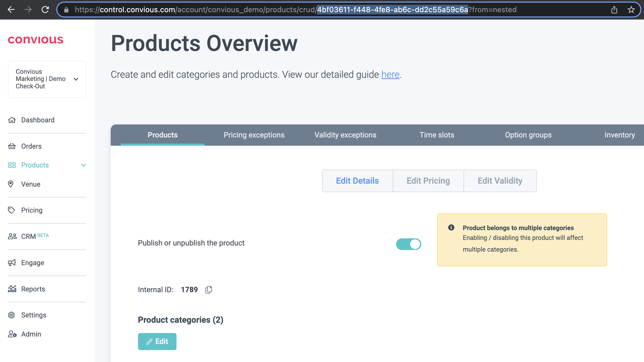The width and height of the screenshot is (644, 362).
Task: Click the Settings gear icon
Action: click(11, 315)
